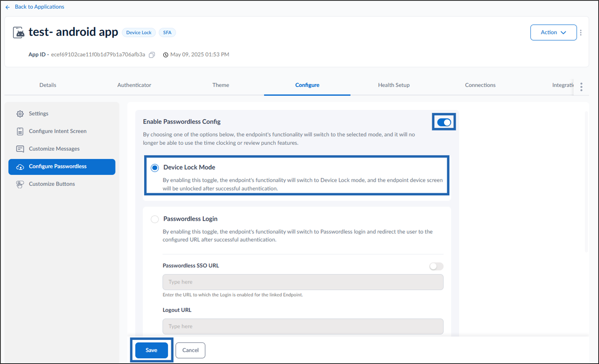Switch to the Authenticator tab
The width and height of the screenshot is (599, 364).
point(134,85)
